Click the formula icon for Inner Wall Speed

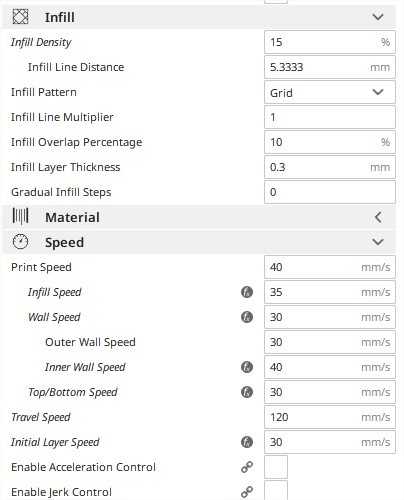tap(247, 367)
